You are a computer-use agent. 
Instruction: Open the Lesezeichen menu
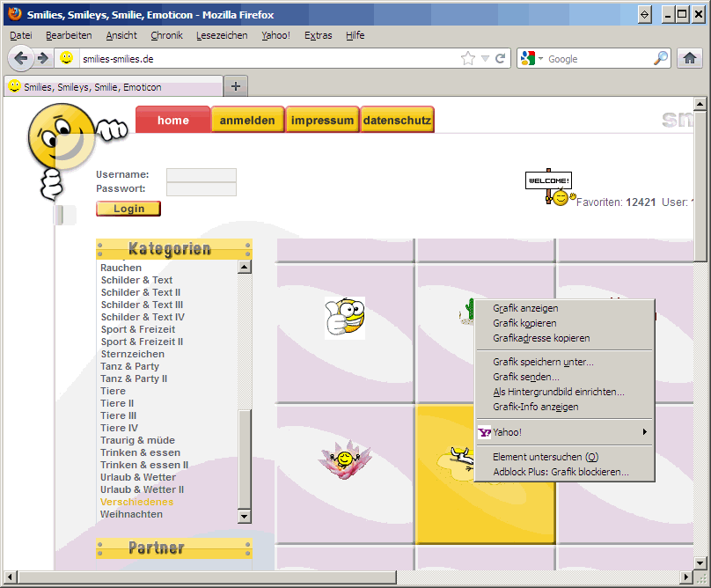point(221,35)
